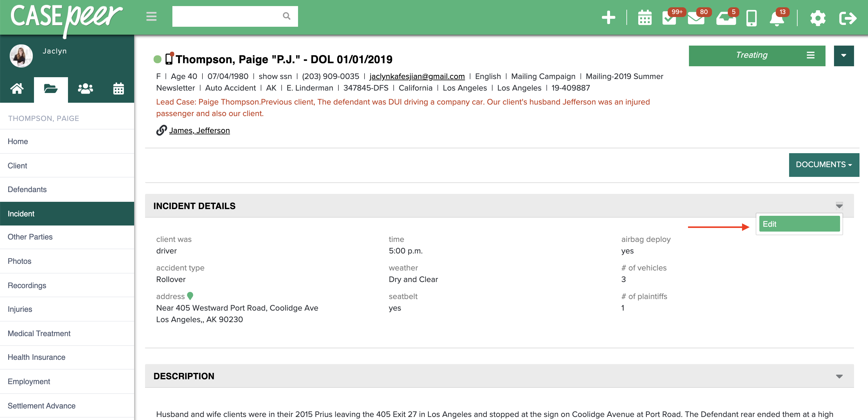Click the green map pin next to address
The height and width of the screenshot is (420, 868).
191,296
